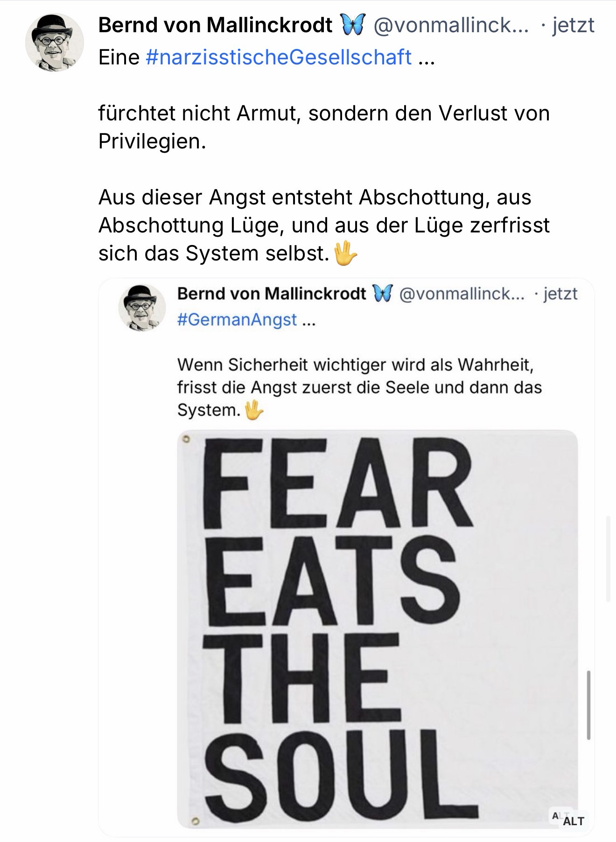
Task: Click the butterfly icon in top post header
Action: click(352, 25)
